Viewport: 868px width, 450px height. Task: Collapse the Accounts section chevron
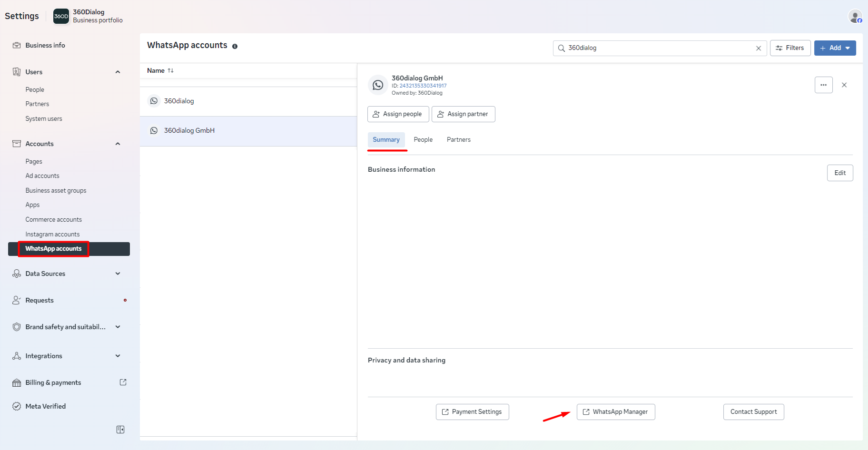click(x=118, y=144)
